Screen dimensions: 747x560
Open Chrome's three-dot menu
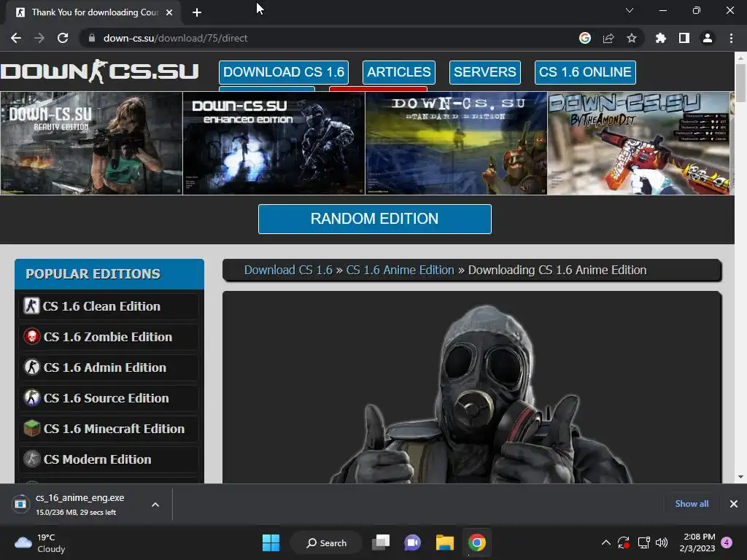(x=731, y=38)
